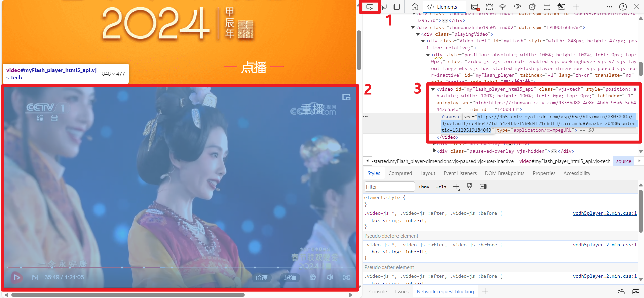Open the Sources debugger bug icon
The image size is (644, 298).
click(x=489, y=7)
